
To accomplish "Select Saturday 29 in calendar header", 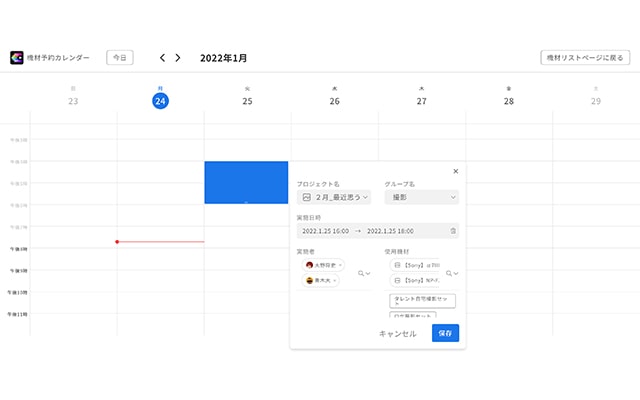I will [x=596, y=101].
